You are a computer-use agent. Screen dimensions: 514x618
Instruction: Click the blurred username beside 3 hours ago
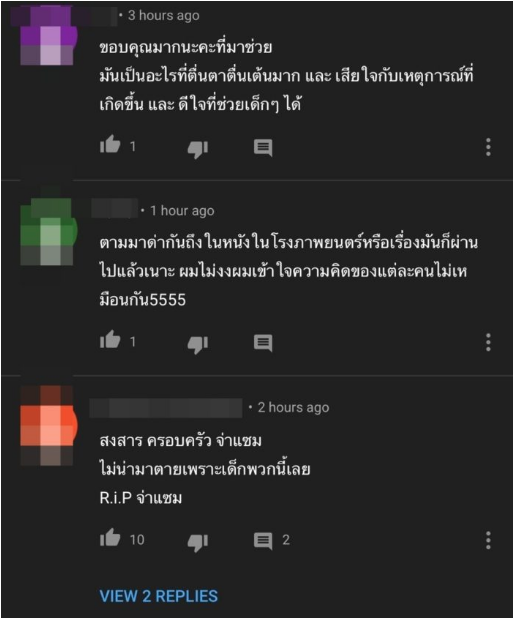[64, 16]
